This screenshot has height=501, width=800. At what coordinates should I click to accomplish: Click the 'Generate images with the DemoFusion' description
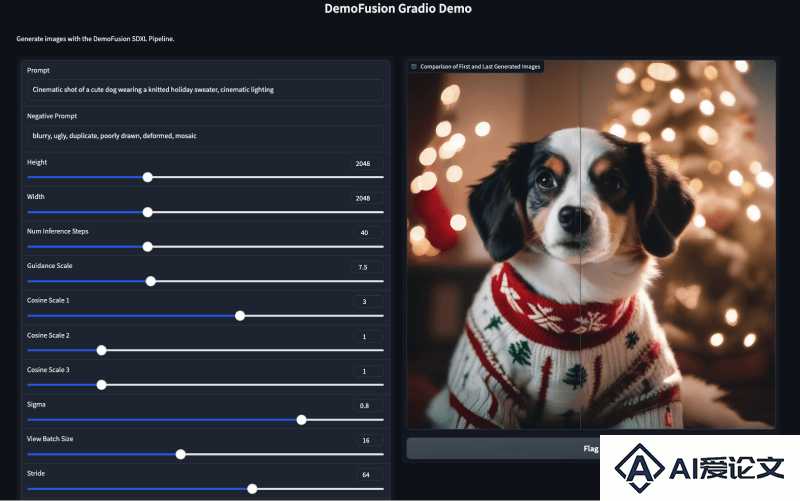(x=95, y=39)
